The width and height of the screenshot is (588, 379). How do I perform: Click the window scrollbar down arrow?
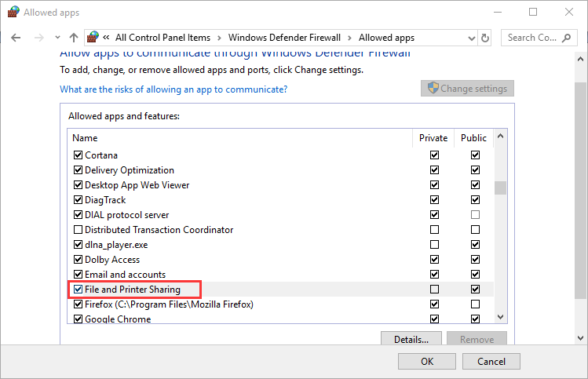(x=580, y=338)
